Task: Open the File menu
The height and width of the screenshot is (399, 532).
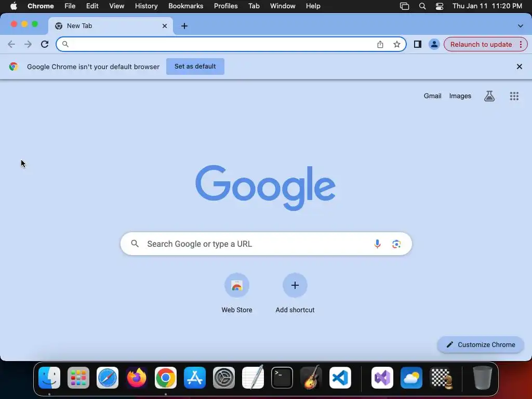Action: coord(70,6)
